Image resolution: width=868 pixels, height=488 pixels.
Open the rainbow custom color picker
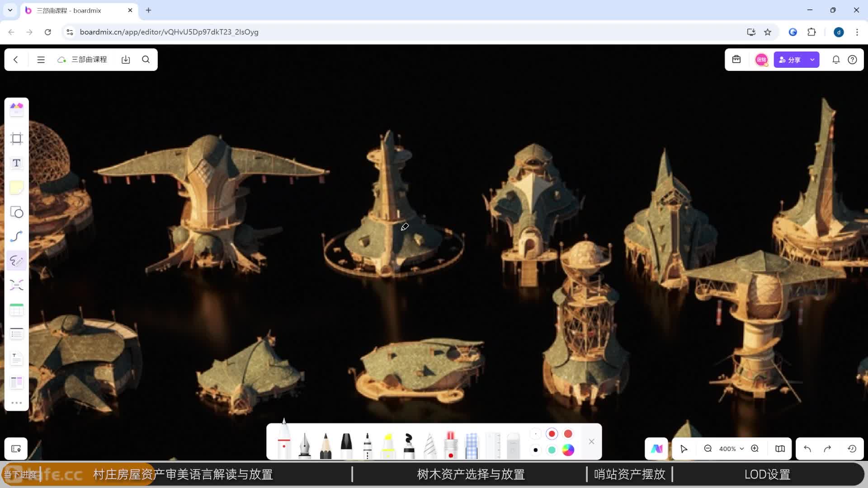pos(568,450)
